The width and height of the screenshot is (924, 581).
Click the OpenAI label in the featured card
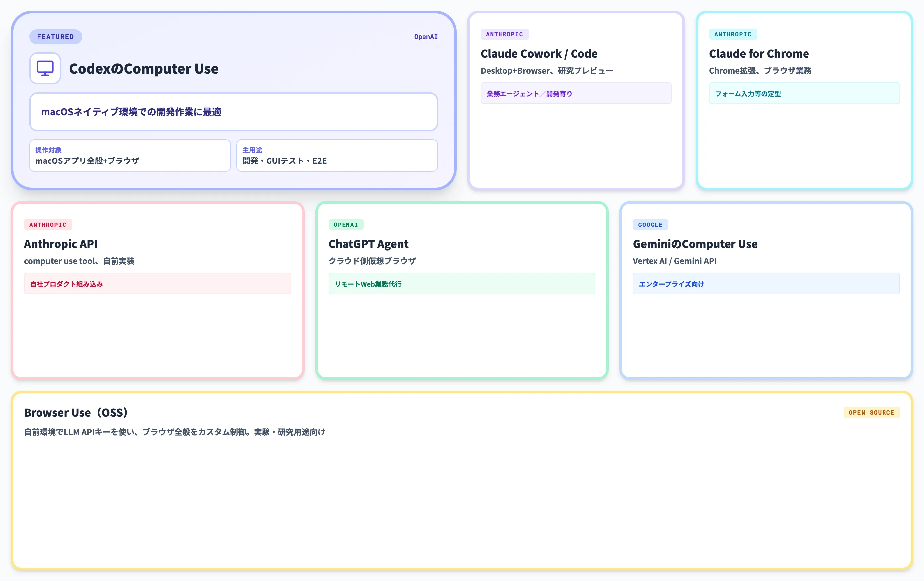coord(425,37)
